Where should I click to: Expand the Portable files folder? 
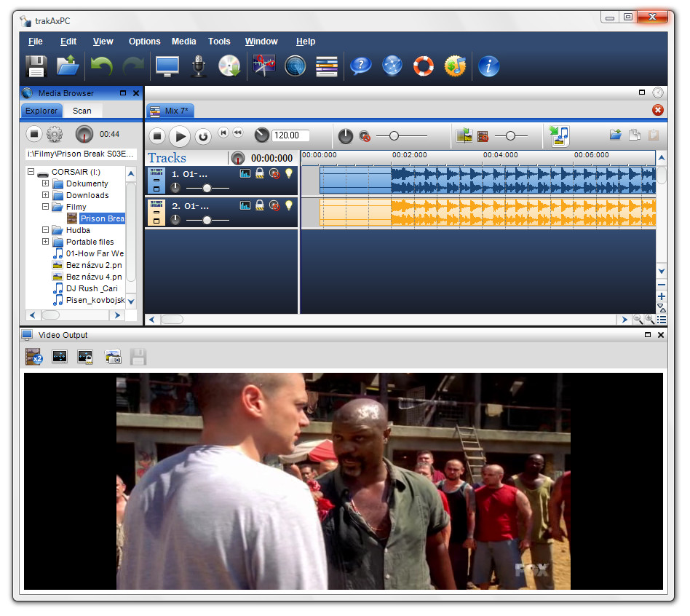tap(45, 242)
